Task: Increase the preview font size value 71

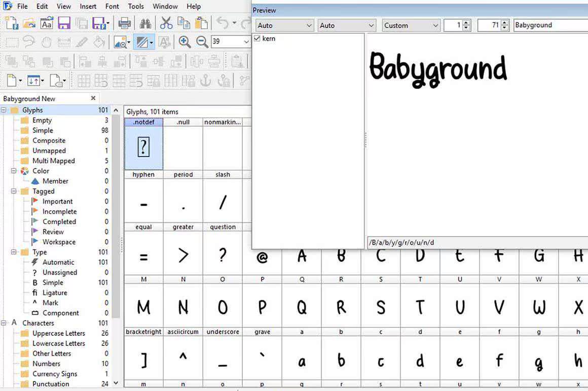Action: [x=505, y=22]
